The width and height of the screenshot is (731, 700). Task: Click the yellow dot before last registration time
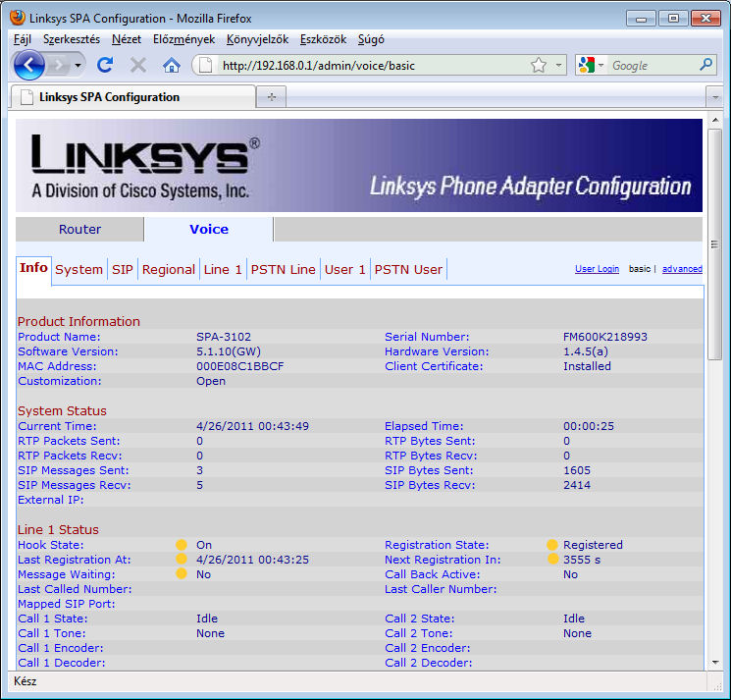182,560
